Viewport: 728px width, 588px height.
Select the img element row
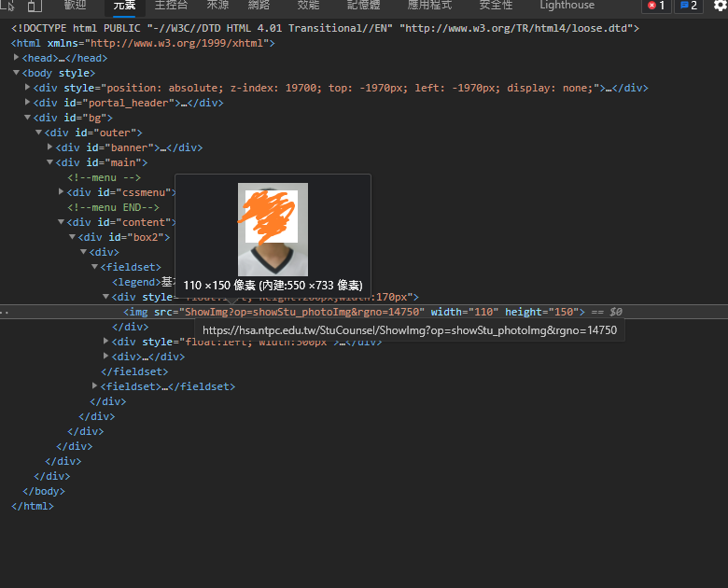point(364,312)
